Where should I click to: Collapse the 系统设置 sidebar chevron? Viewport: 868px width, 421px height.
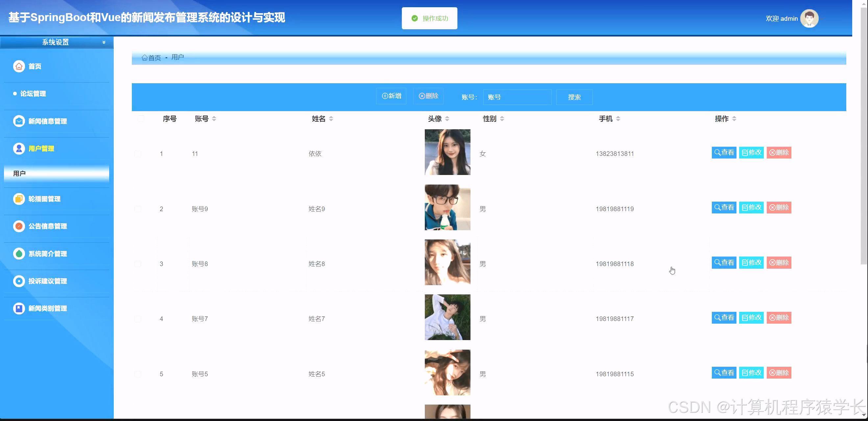(104, 42)
